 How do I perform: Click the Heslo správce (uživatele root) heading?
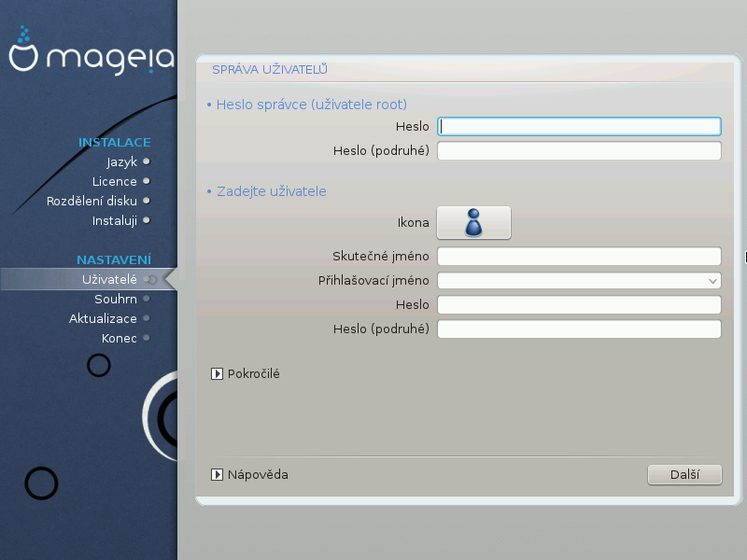(x=312, y=105)
